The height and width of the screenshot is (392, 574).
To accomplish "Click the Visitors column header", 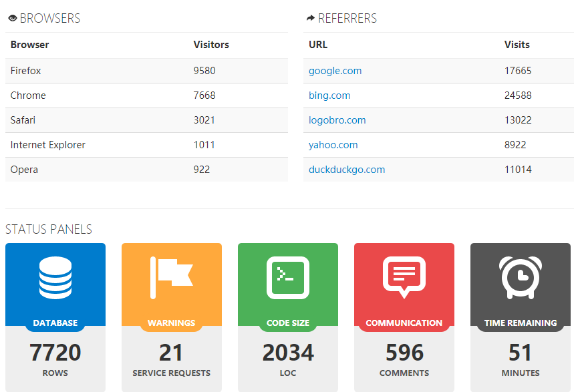I will pyautogui.click(x=211, y=45).
